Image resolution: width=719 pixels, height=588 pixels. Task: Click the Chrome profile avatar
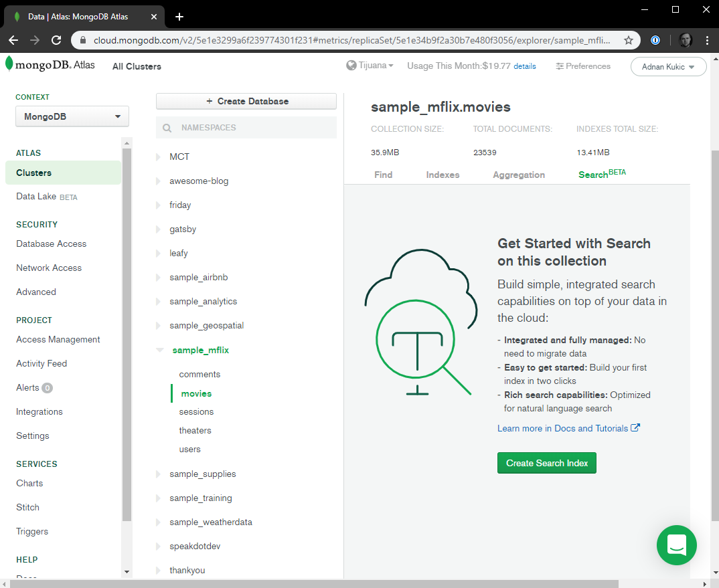click(686, 40)
